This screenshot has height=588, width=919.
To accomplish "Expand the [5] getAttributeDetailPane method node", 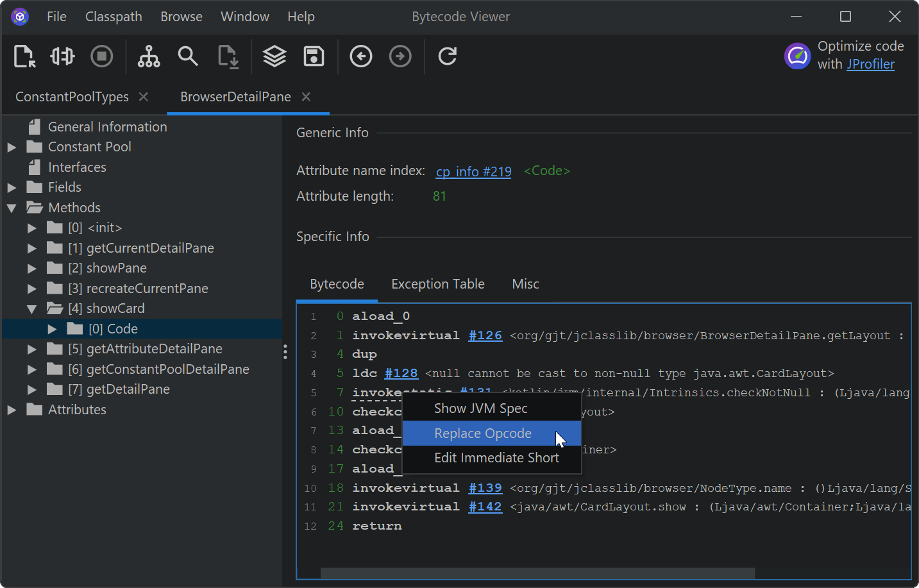I will 32,349.
